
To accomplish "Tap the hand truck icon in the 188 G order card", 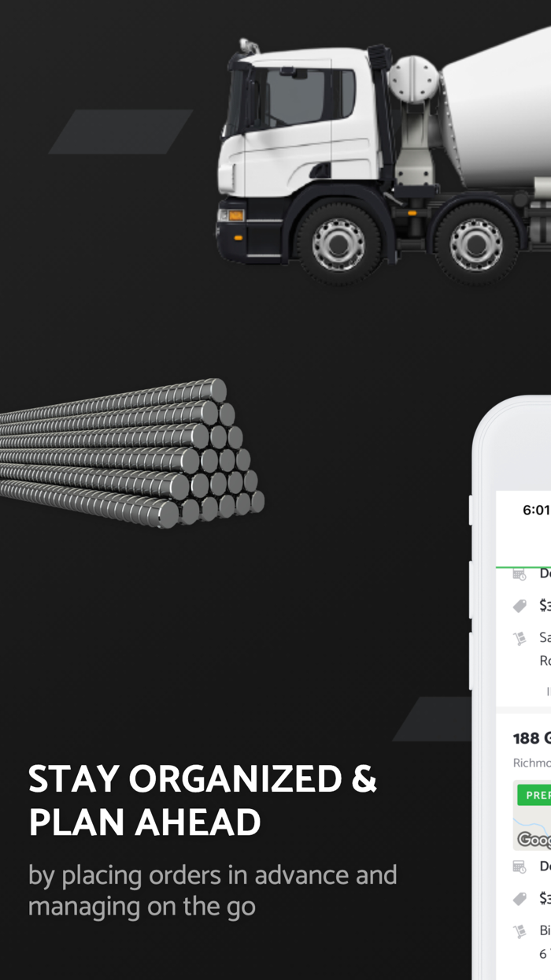I will tap(520, 932).
